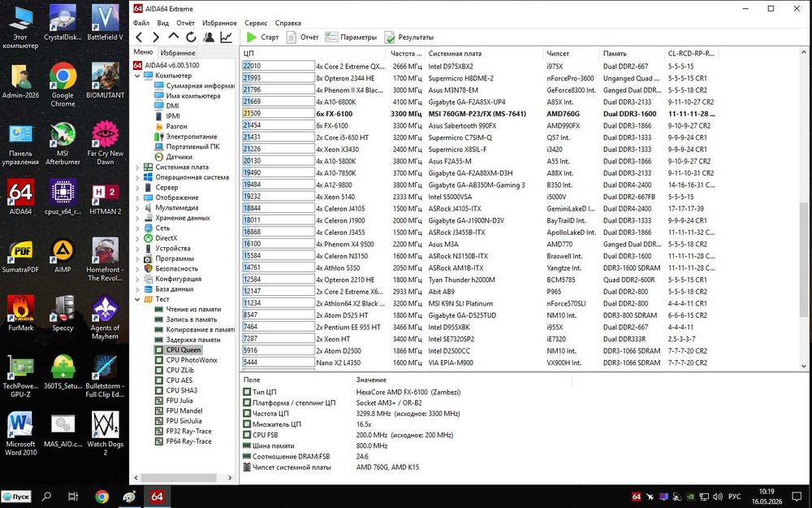Expand the Сервер tree node
812x508 pixels.
pos(137,187)
